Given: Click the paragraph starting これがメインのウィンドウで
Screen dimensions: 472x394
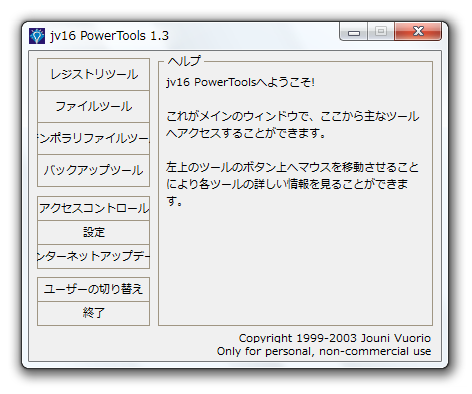Looking at the screenshot, I should [292, 125].
